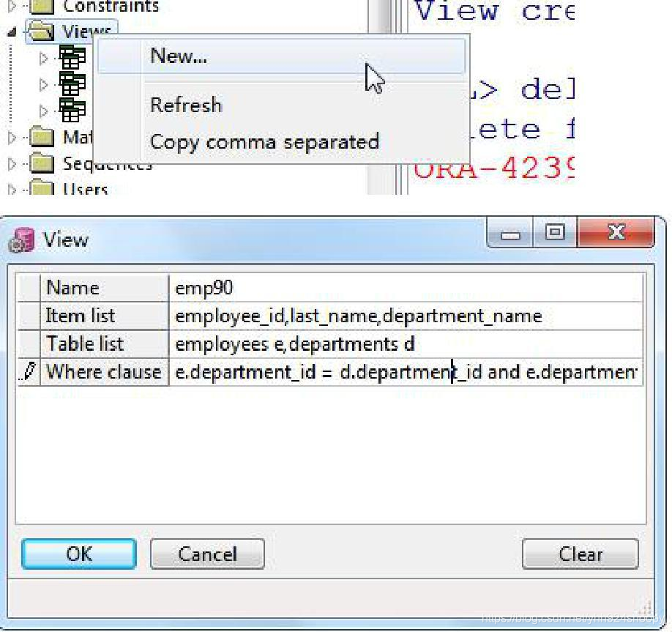Select the Constraints tree item label
The image size is (672, 632).
[111, 6]
